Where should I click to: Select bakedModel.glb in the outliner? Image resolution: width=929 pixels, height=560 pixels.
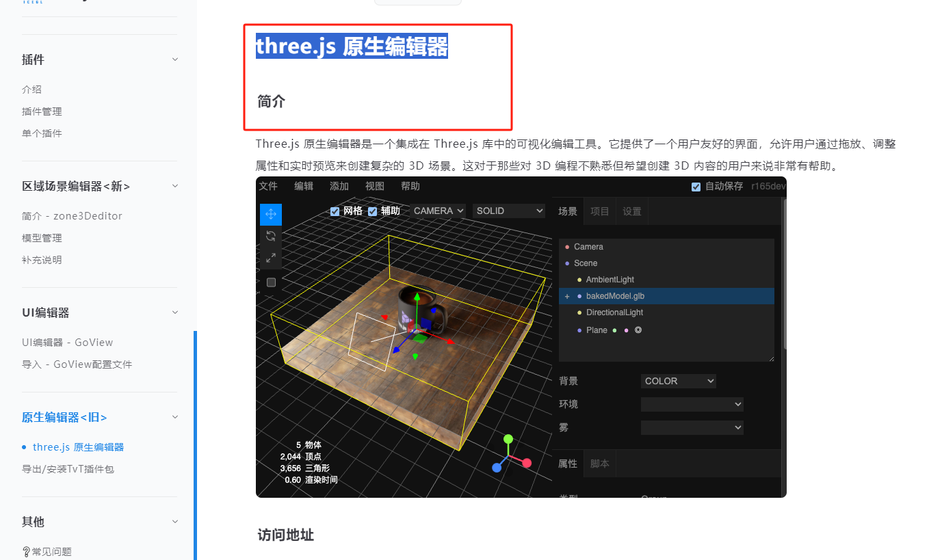(666, 296)
